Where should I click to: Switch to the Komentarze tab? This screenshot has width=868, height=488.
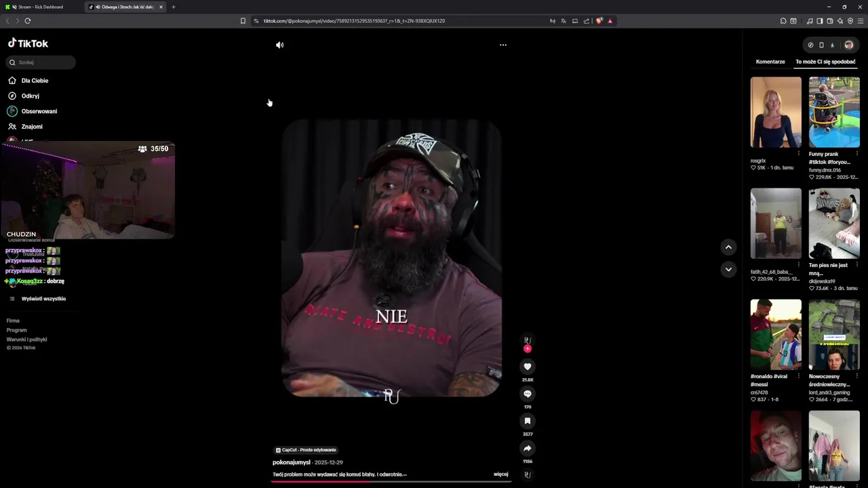(770, 62)
